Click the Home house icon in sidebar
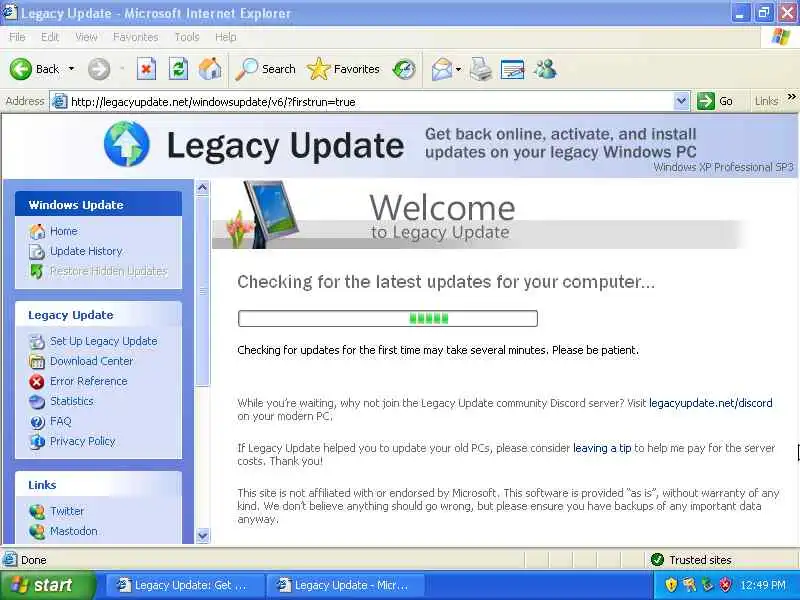 click(37, 231)
